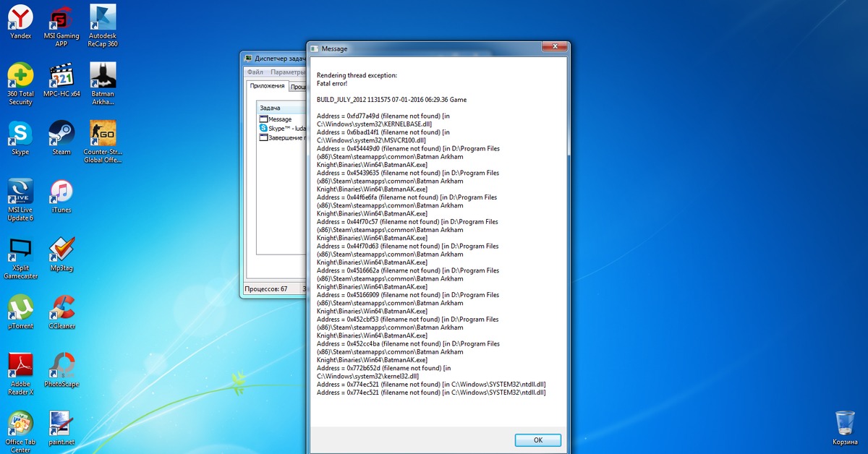Select the Recycle Bin (Корзина) icon
This screenshot has height=454, width=868.
click(844, 423)
